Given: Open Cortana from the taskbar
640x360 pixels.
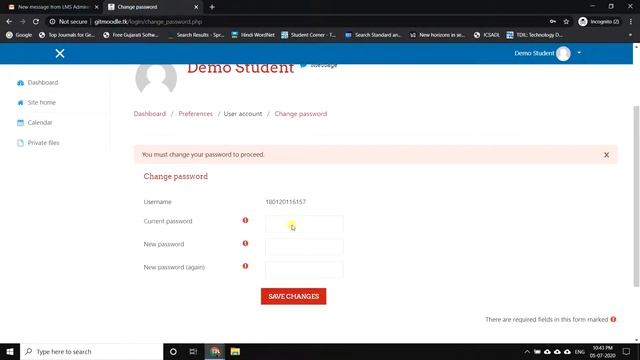Looking at the screenshot, I should pyautogui.click(x=173, y=351).
